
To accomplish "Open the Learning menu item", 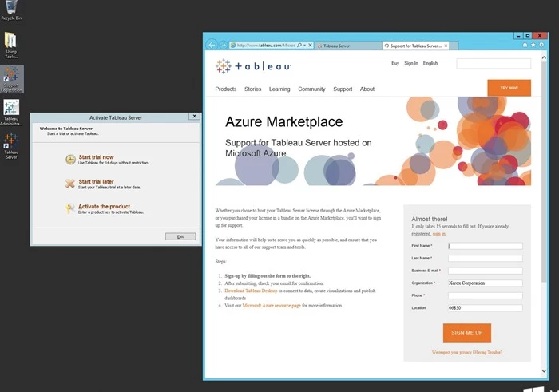I will 279,89.
